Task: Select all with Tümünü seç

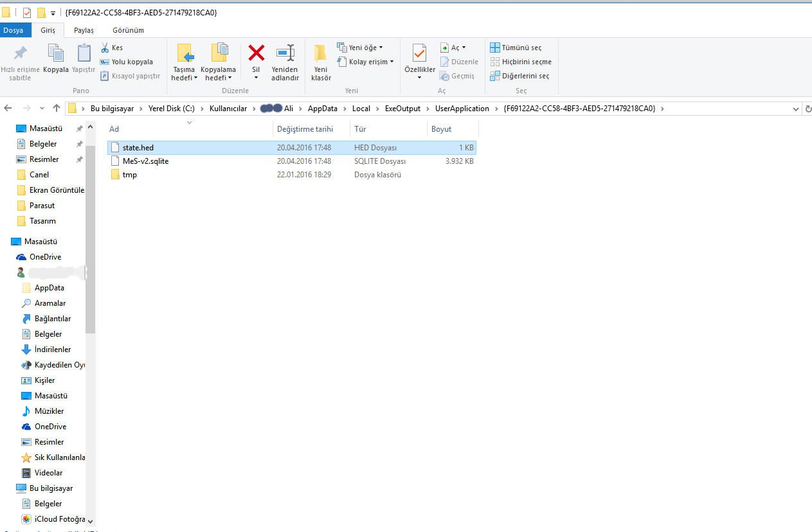Action: point(516,48)
